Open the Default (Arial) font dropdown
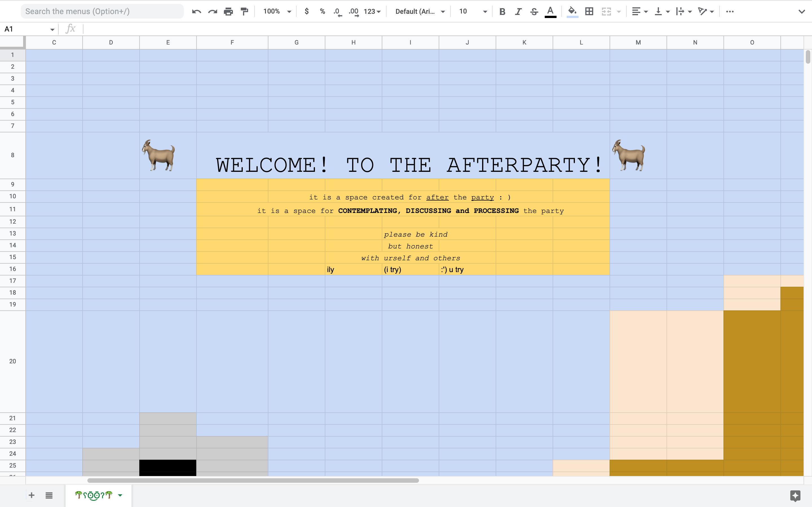 coord(420,11)
